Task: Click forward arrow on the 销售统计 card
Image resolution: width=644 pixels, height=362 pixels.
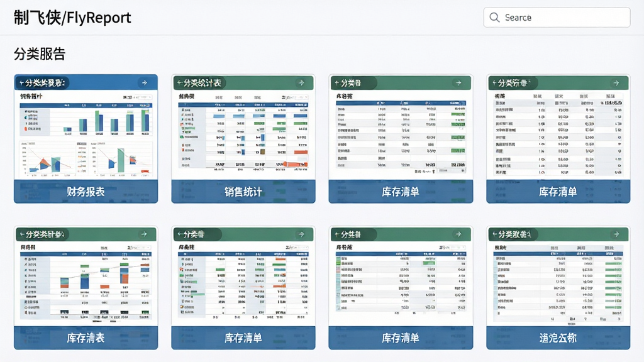Action: 301,83
